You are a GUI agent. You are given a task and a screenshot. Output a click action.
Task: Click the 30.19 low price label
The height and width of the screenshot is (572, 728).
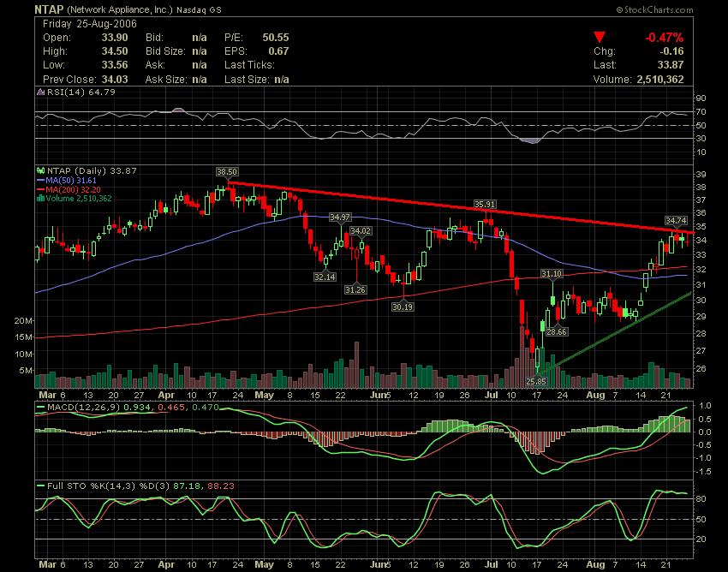pyautogui.click(x=402, y=307)
